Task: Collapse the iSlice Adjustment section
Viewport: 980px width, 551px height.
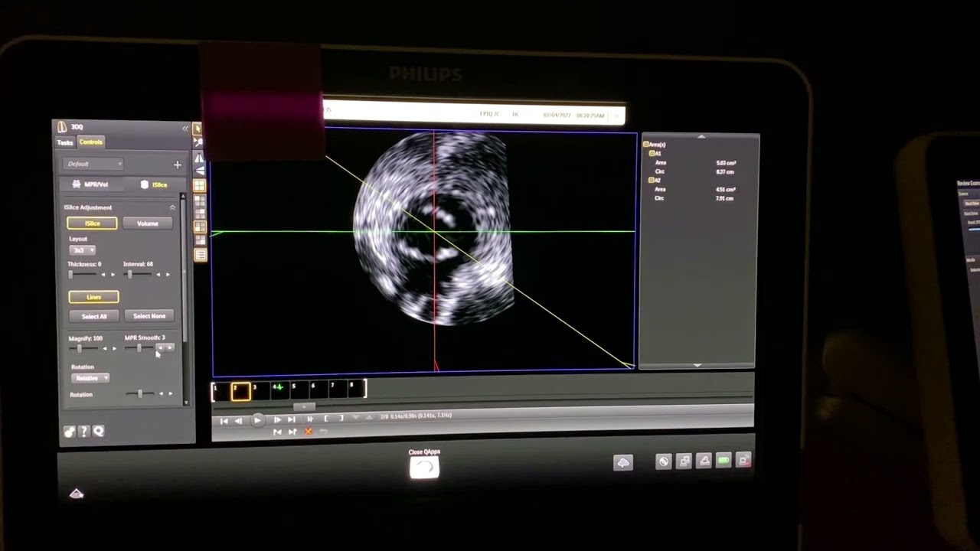Action: [172, 207]
